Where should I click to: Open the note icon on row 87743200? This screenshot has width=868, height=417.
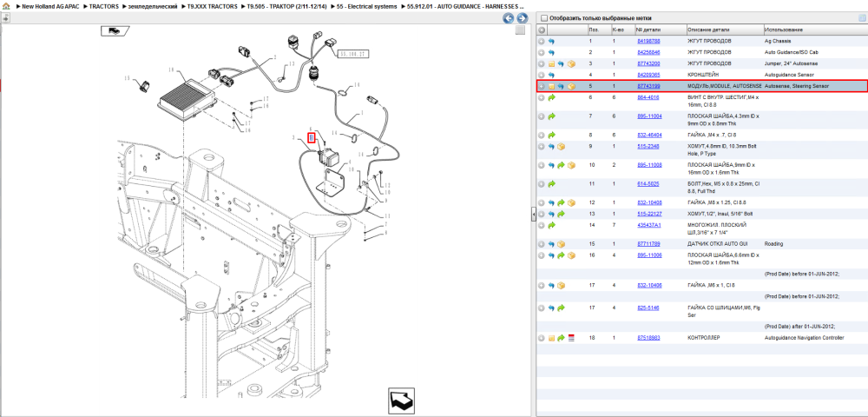click(551, 64)
